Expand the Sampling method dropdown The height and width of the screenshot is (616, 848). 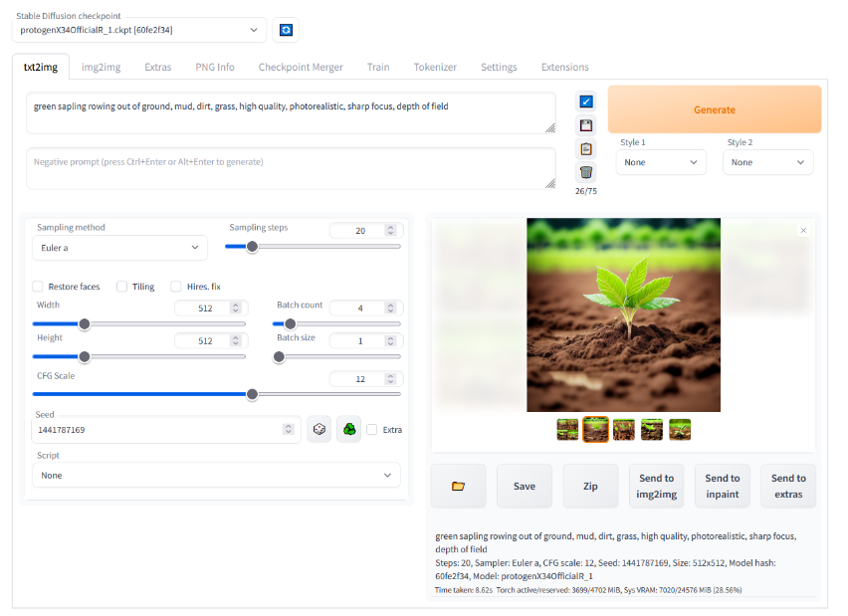coord(120,248)
